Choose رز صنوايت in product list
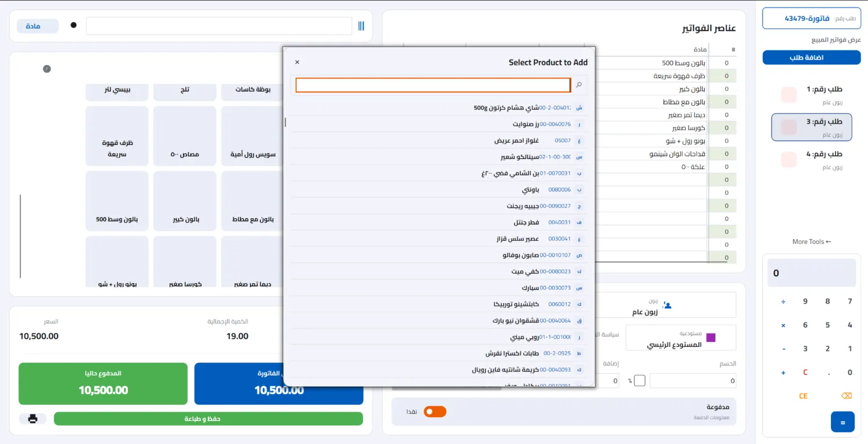 438,124
